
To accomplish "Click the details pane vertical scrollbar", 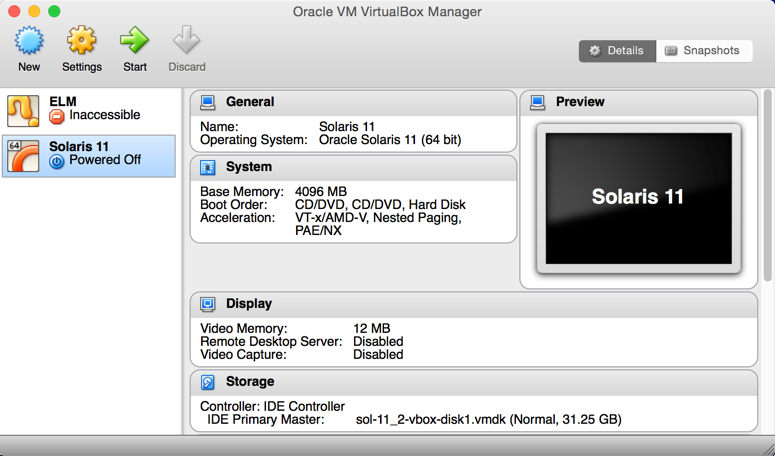I will pos(767,185).
